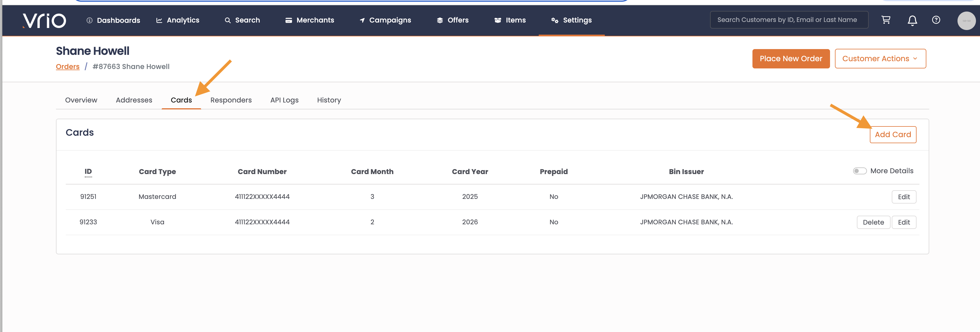
Task: Click the Cards panel heading
Action: pyautogui.click(x=80, y=133)
